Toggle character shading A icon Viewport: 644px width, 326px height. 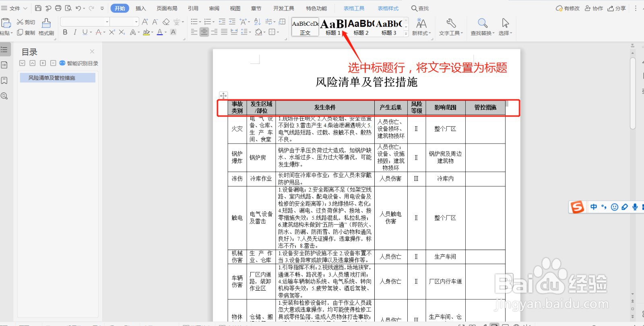(x=173, y=32)
